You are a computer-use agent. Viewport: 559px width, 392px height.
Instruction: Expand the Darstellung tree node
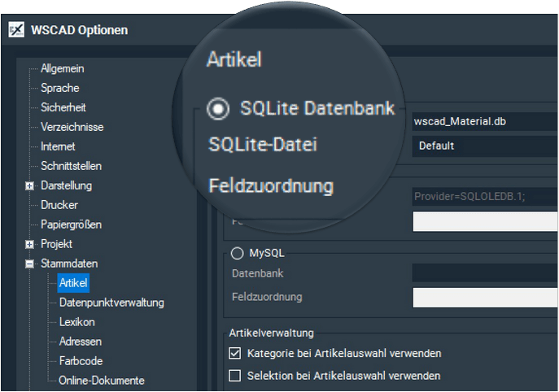[x=30, y=186]
